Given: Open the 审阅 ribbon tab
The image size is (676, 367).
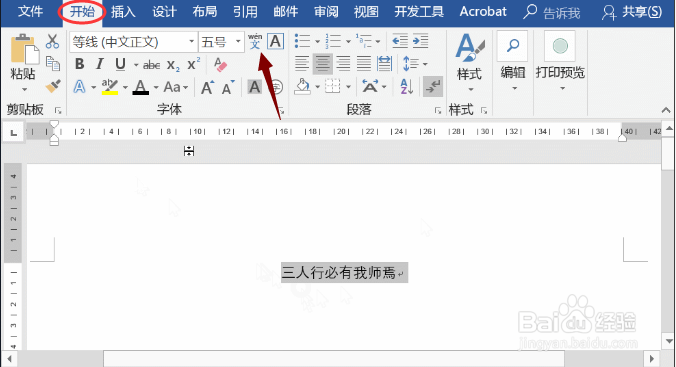Looking at the screenshot, I should 326,12.
